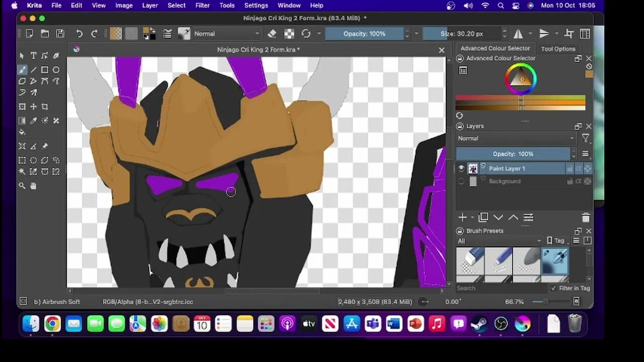This screenshot has height=362, width=644.
Task: Select the Fill bucket tool
Action: coord(22,132)
